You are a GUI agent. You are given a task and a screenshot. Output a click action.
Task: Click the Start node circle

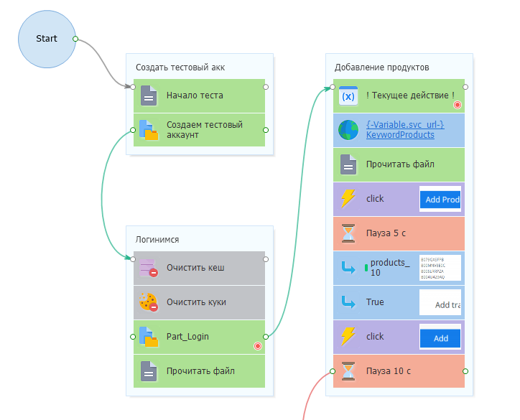[46, 39]
